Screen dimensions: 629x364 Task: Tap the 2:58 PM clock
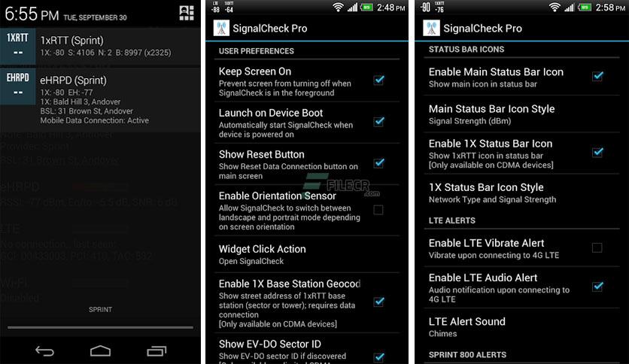(610, 8)
